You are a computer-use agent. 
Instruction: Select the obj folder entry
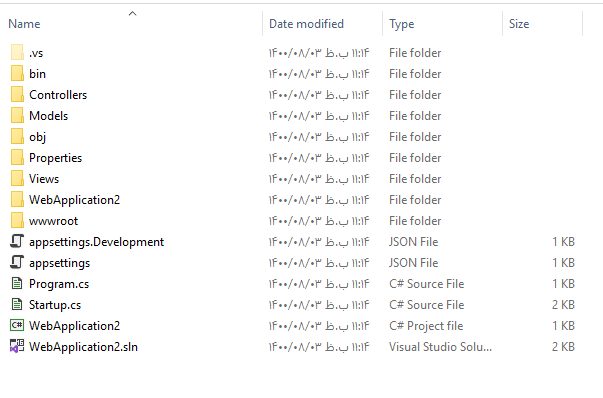pyautogui.click(x=292, y=137)
